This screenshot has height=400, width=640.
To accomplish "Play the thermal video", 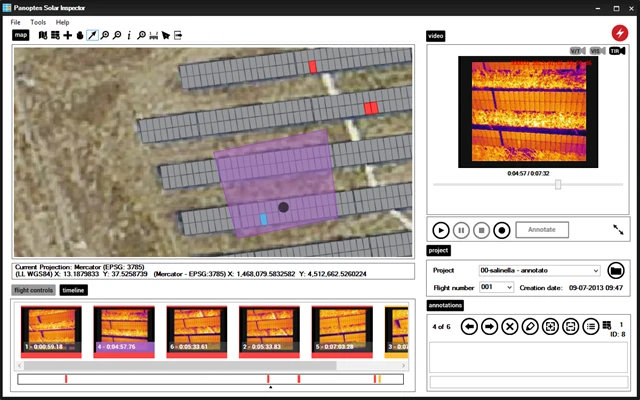I will coord(441,229).
